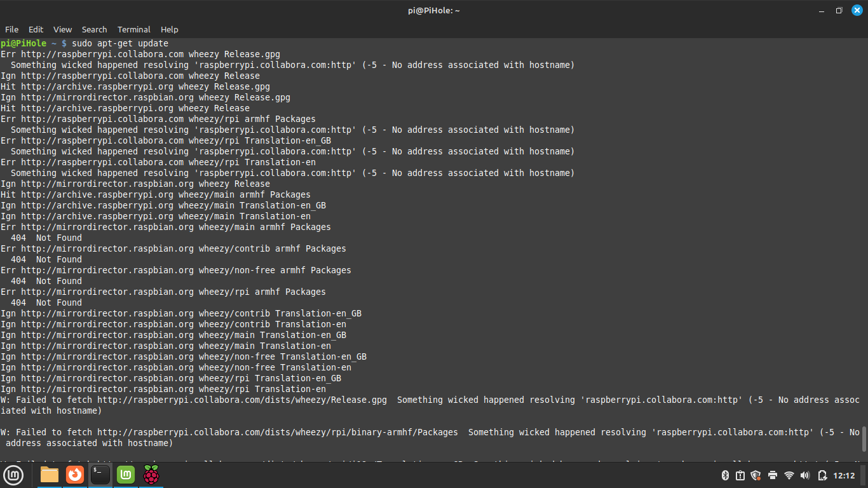Viewport: 868px width, 488px height.
Task: Click 'Hit archive.raspberrypi.org wheezy/main armhf Packages'
Action: [x=156, y=194]
